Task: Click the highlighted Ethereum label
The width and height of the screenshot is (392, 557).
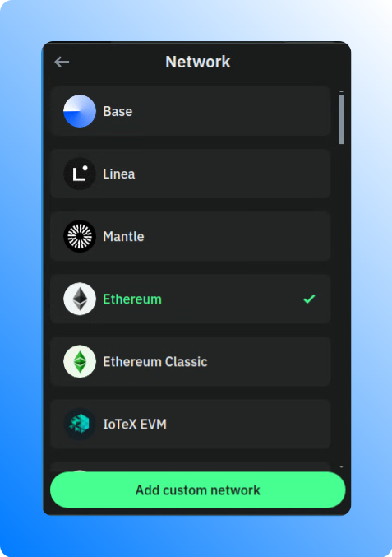Action: click(x=132, y=299)
